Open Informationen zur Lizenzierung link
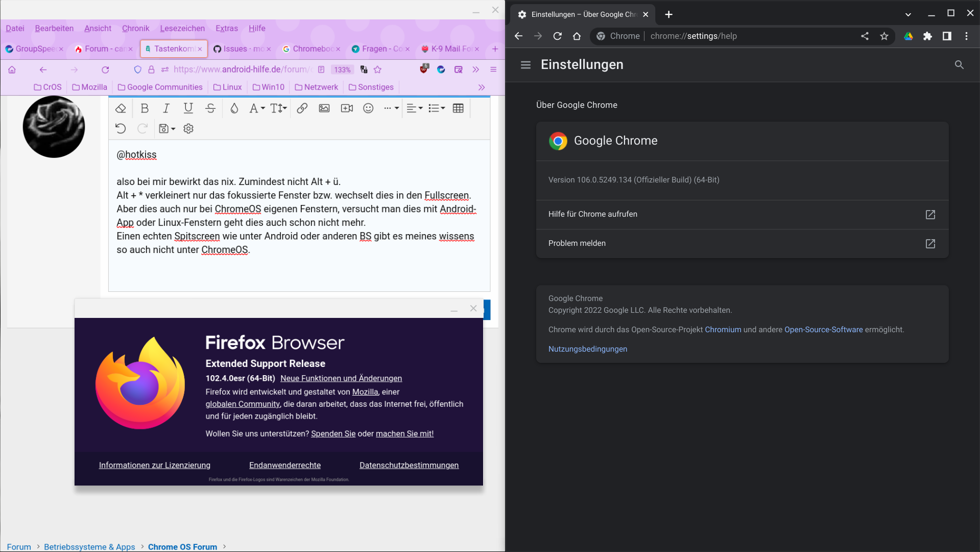The image size is (980, 552). (155, 465)
